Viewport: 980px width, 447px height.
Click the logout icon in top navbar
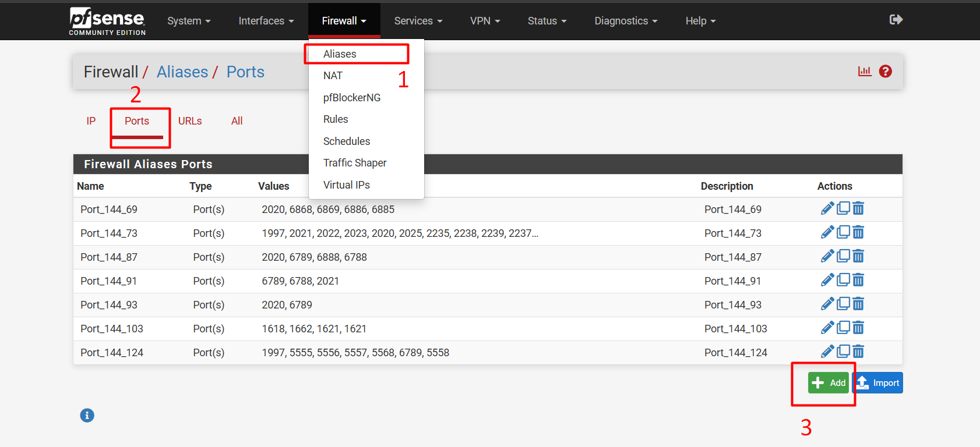(x=896, y=20)
